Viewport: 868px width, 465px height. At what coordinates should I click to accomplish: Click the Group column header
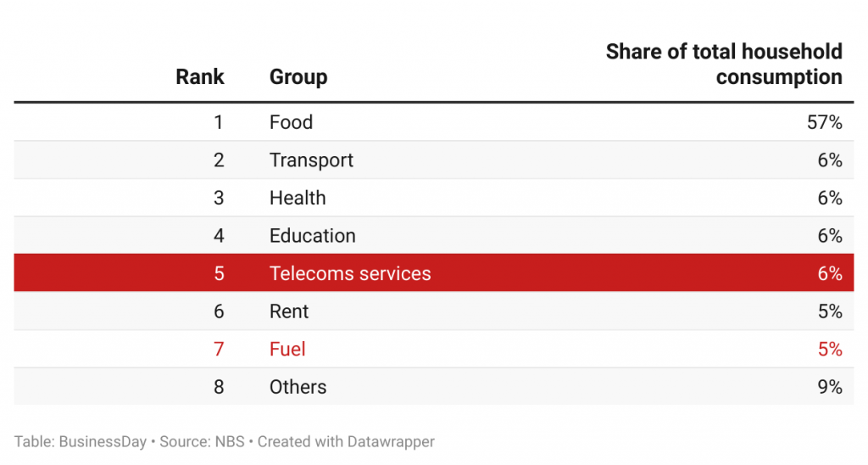coord(298,77)
